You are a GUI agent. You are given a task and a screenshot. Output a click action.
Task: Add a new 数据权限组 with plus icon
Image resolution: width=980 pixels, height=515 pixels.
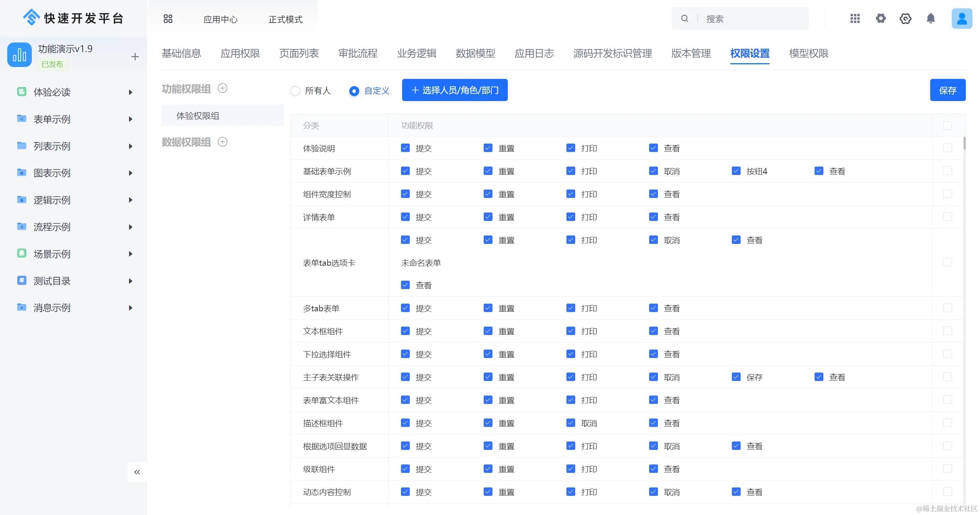[223, 142]
